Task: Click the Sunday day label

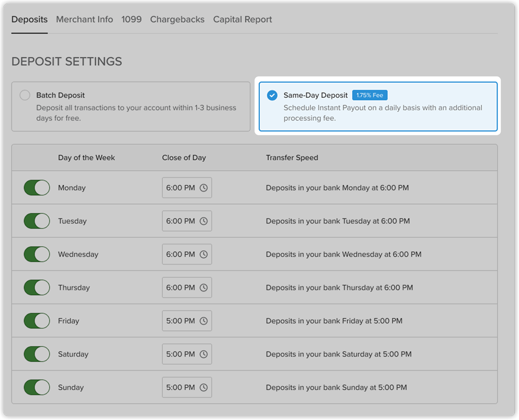Action: [x=71, y=388]
